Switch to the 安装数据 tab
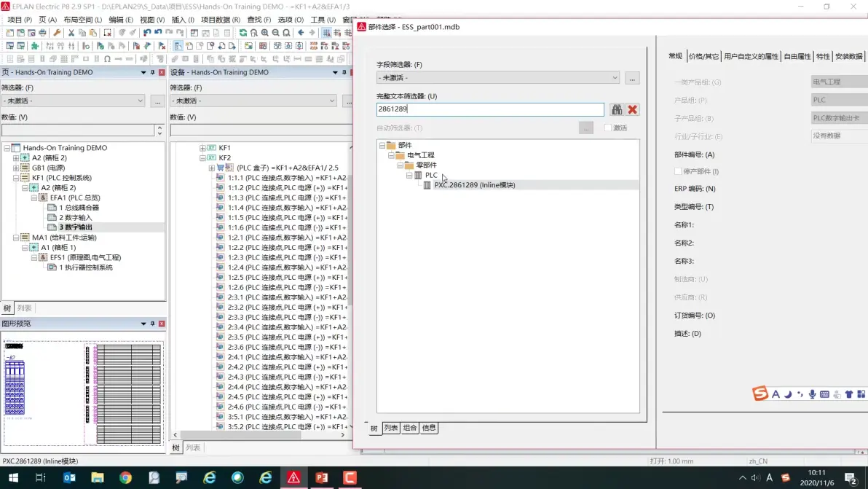This screenshot has width=868, height=489. (848, 56)
